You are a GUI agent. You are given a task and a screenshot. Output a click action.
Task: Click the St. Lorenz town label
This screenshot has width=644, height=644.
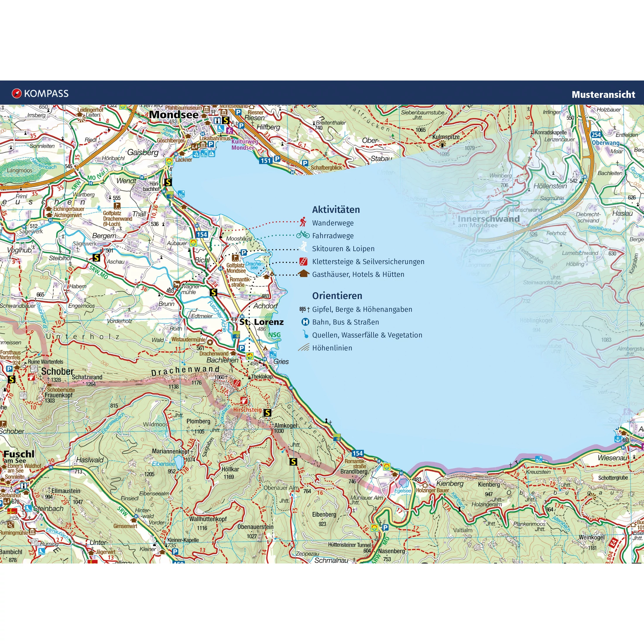pyautogui.click(x=262, y=322)
